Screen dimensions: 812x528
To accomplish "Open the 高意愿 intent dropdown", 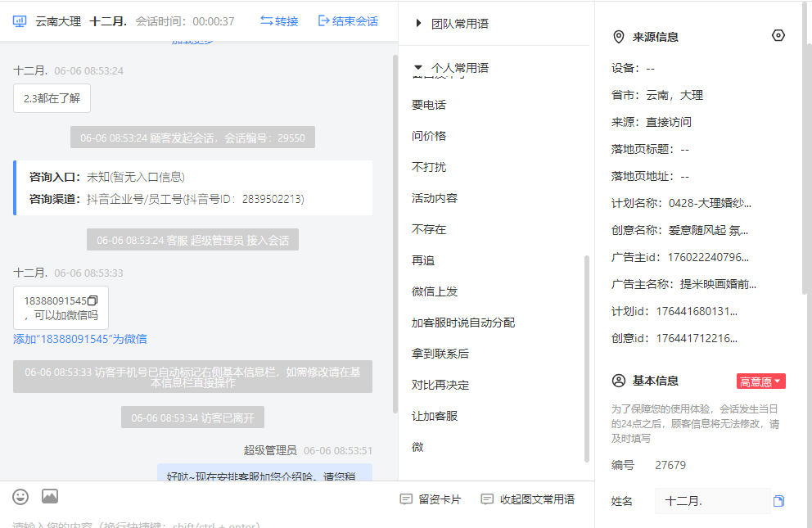I will pyautogui.click(x=760, y=381).
